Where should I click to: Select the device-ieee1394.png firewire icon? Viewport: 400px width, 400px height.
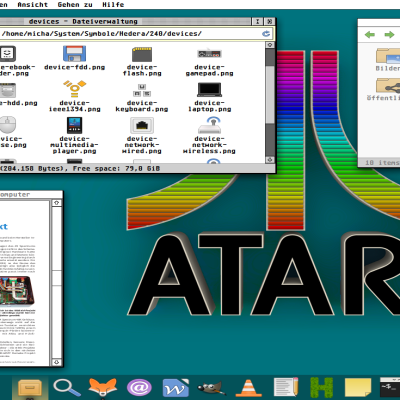tap(75, 89)
